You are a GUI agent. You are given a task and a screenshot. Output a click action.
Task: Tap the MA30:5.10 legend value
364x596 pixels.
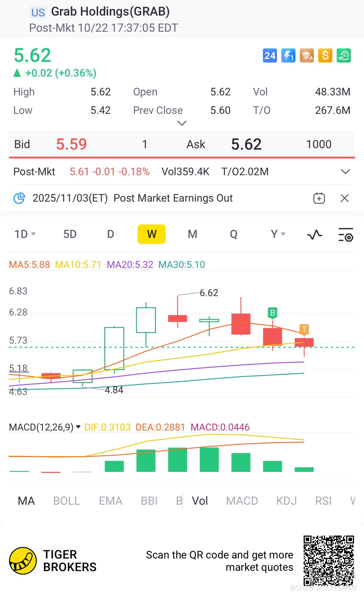click(182, 265)
